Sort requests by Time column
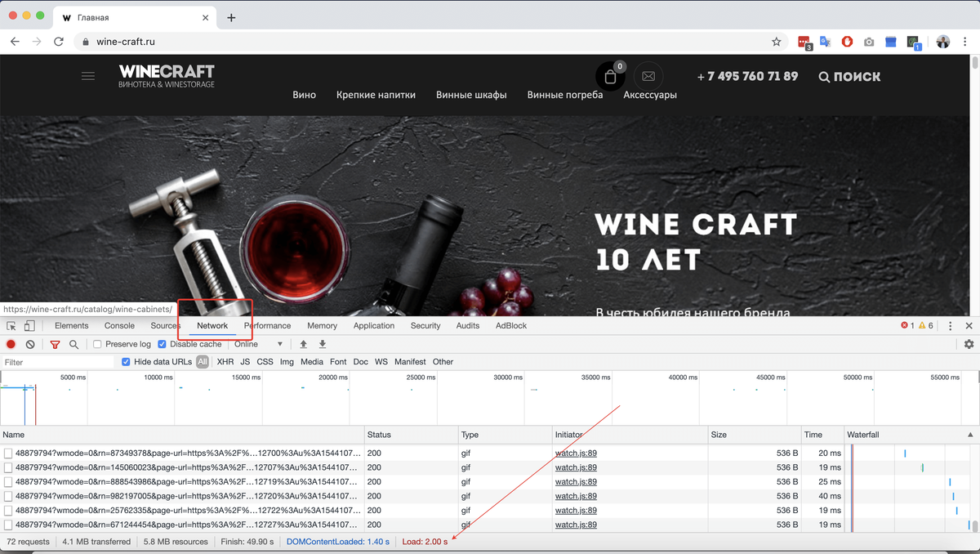Screen dimensions: 980x554 (x=822, y=435)
